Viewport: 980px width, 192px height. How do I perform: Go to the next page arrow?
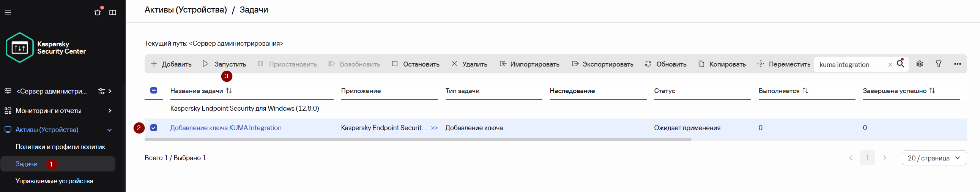[884, 158]
